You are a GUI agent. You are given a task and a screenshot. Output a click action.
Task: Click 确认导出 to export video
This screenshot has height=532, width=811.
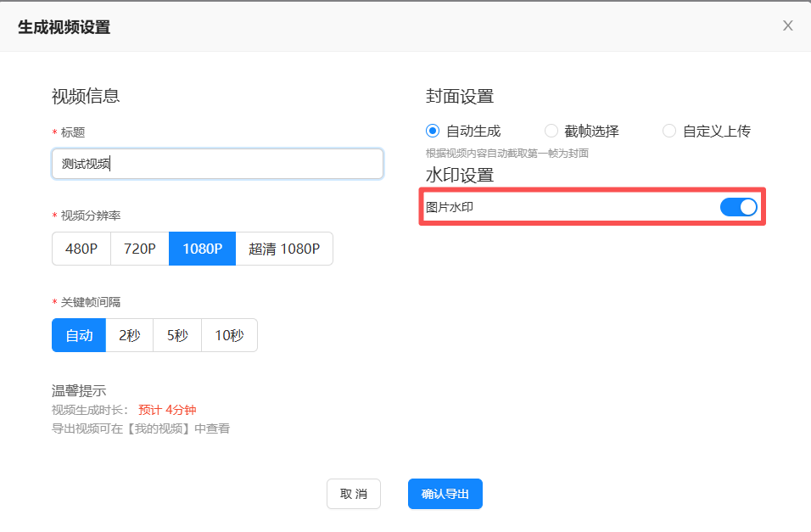(445, 494)
